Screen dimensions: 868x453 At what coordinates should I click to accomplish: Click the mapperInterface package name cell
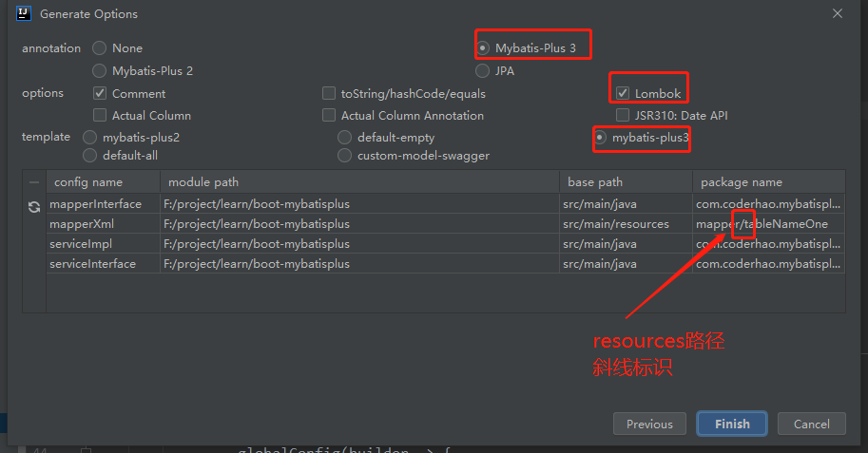pyautogui.click(x=769, y=204)
